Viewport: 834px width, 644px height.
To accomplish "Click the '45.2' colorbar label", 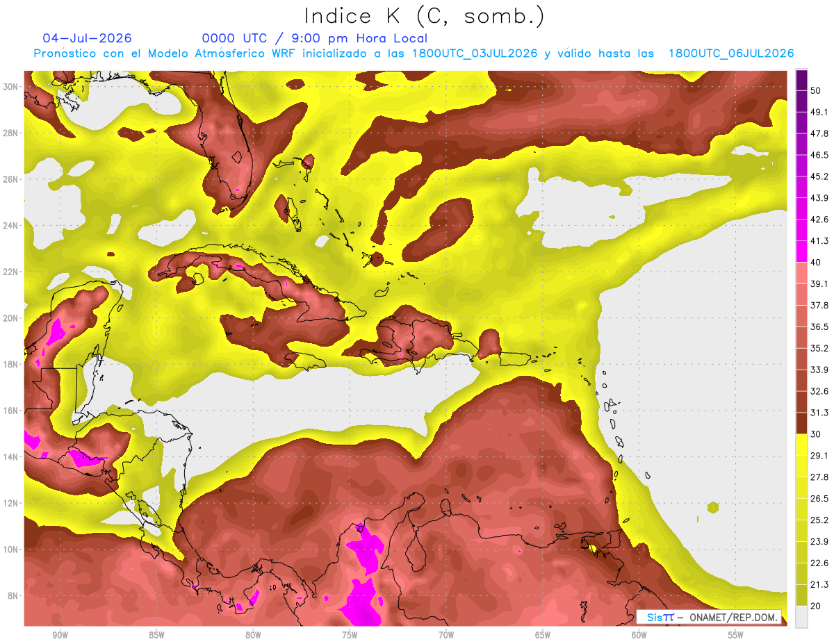I will click(x=819, y=176).
